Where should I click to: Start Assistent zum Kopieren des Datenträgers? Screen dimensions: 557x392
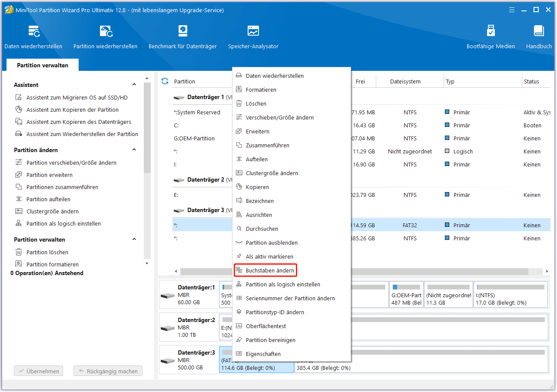[79, 122]
